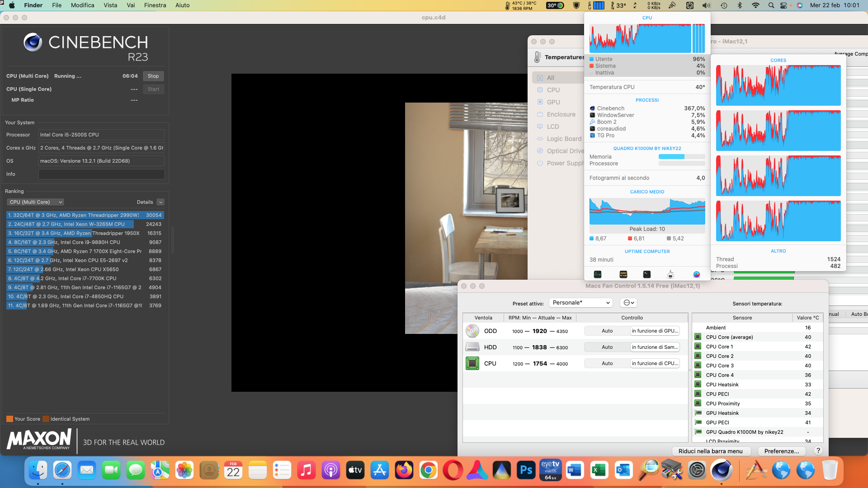Set the HDD fan to Auto control
Viewport: 868px width, 488px height.
click(x=607, y=347)
